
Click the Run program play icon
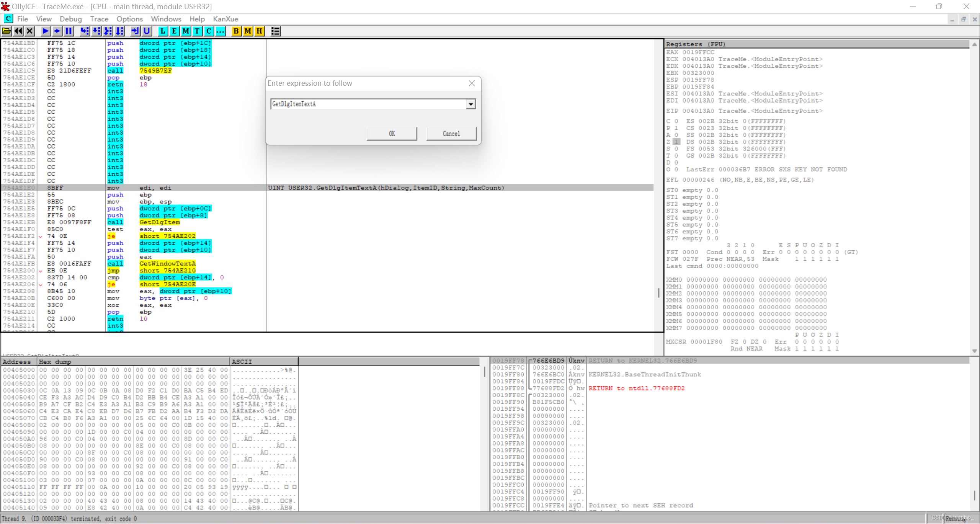point(45,31)
